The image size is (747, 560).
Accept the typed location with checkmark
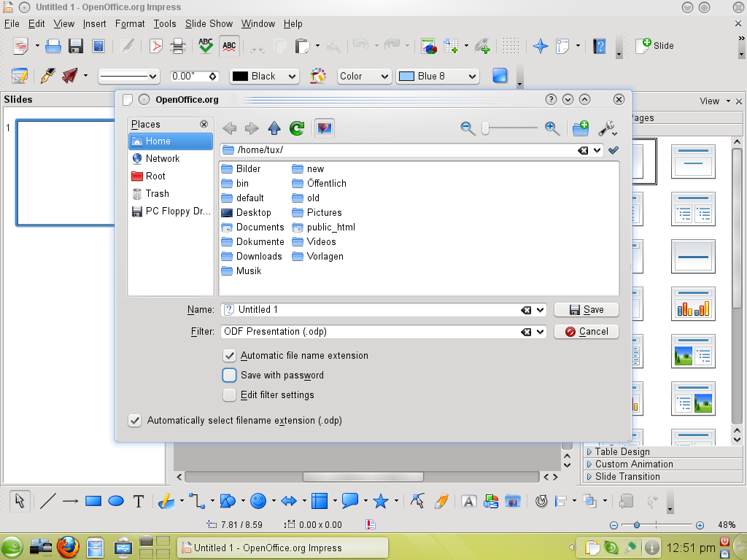(x=614, y=150)
